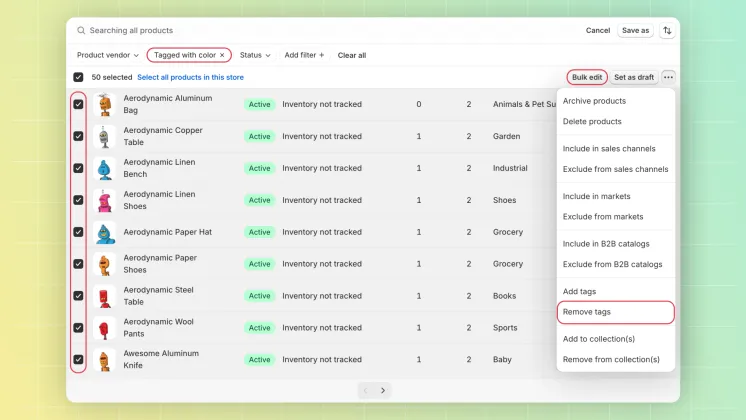Click Active badge on Aerodynamic Copper Table
The width and height of the screenshot is (746, 420).
pos(259,136)
